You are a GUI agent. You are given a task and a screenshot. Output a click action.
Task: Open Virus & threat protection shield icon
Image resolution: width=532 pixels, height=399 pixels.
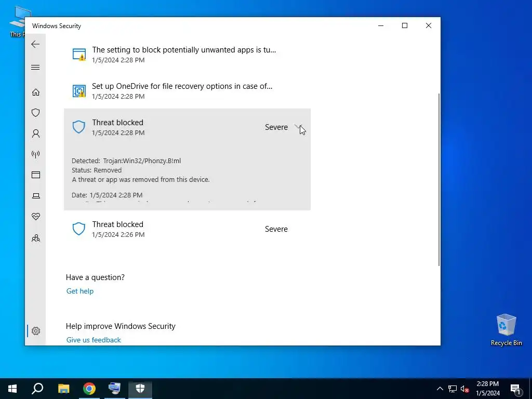coord(36,113)
